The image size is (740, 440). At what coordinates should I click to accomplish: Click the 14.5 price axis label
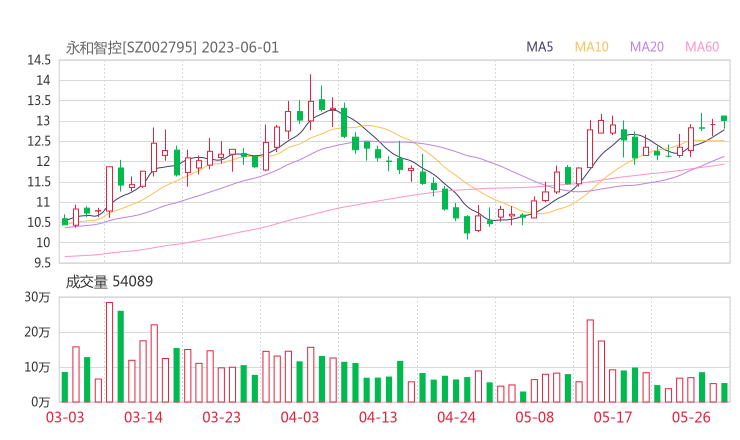(39, 60)
